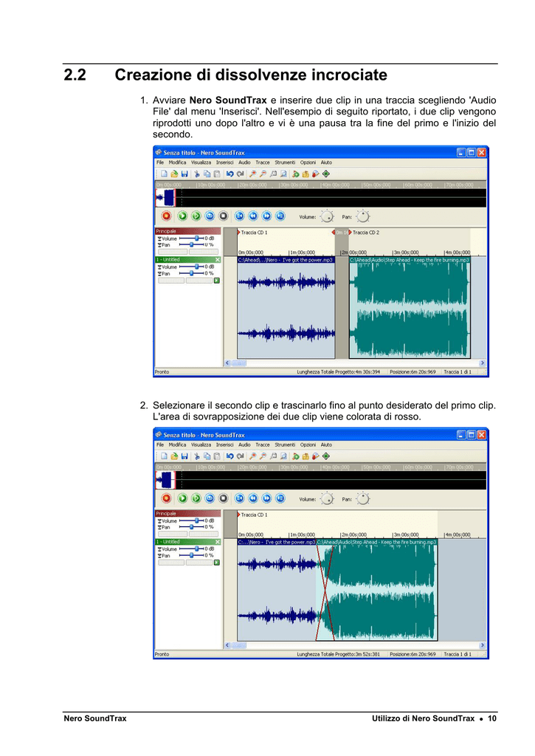Click "Traccia 1 di 1" status in upper window
This screenshot has height=756, width=535.
[x=458, y=372]
